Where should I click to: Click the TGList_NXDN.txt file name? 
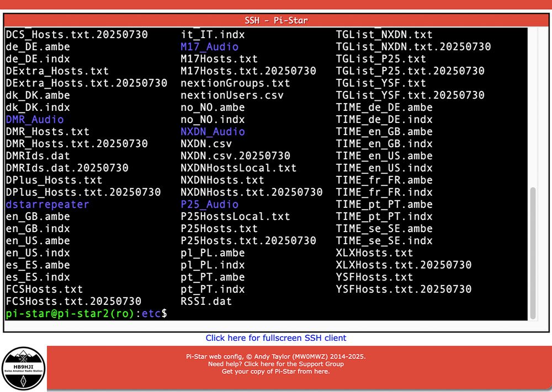(x=384, y=34)
